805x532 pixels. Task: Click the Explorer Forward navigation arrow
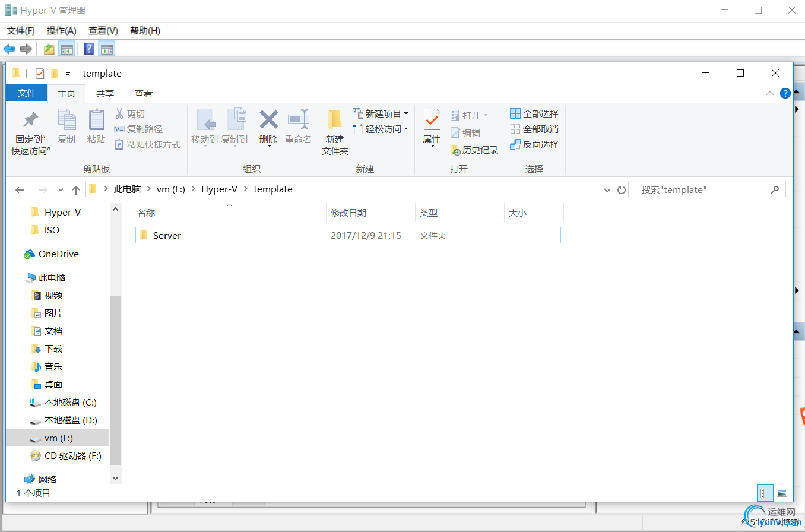43,190
